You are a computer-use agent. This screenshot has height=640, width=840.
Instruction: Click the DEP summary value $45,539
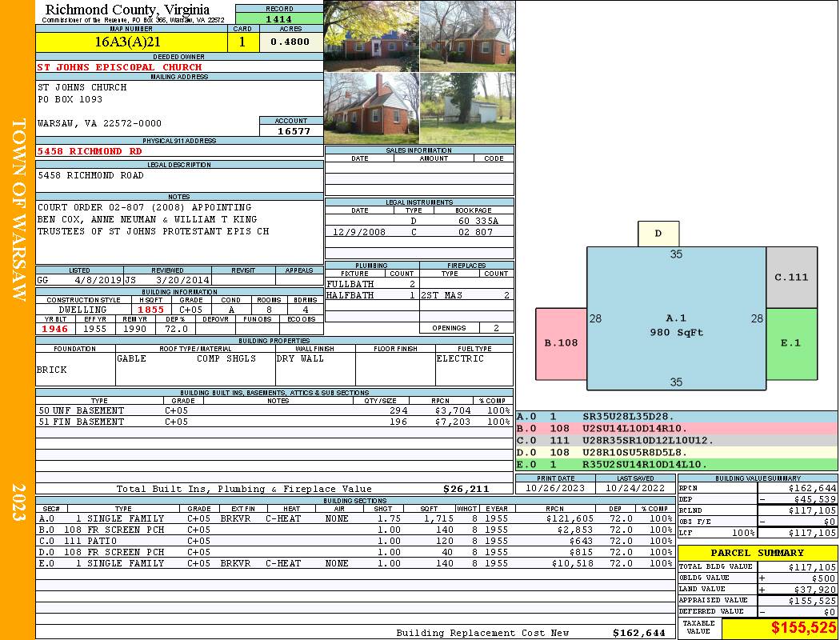click(x=815, y=499)
